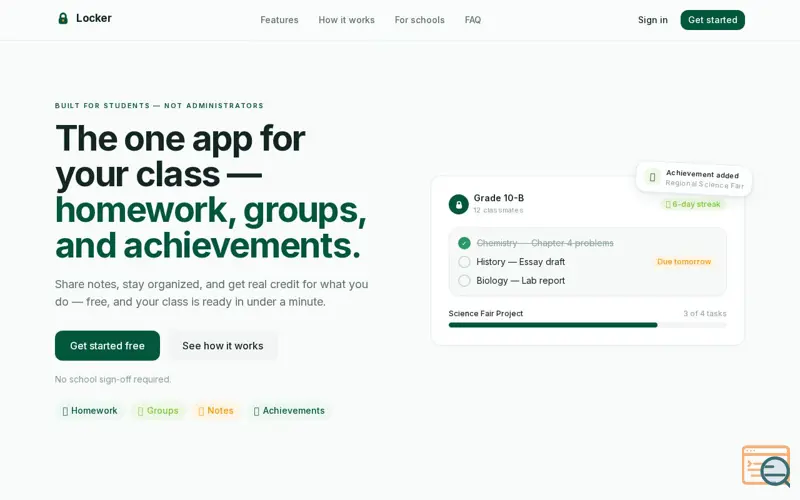Open the magnifier inspector icon in corner

[766, 465]
